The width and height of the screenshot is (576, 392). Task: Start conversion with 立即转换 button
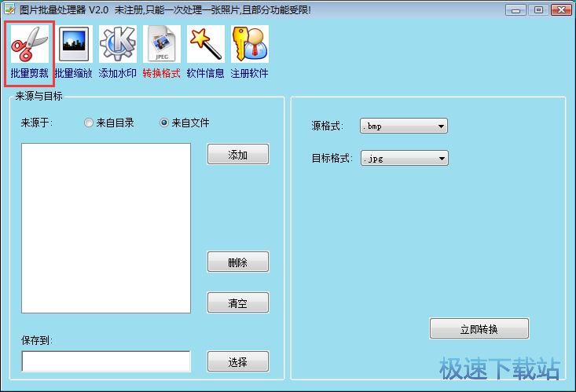pos(479,328)
